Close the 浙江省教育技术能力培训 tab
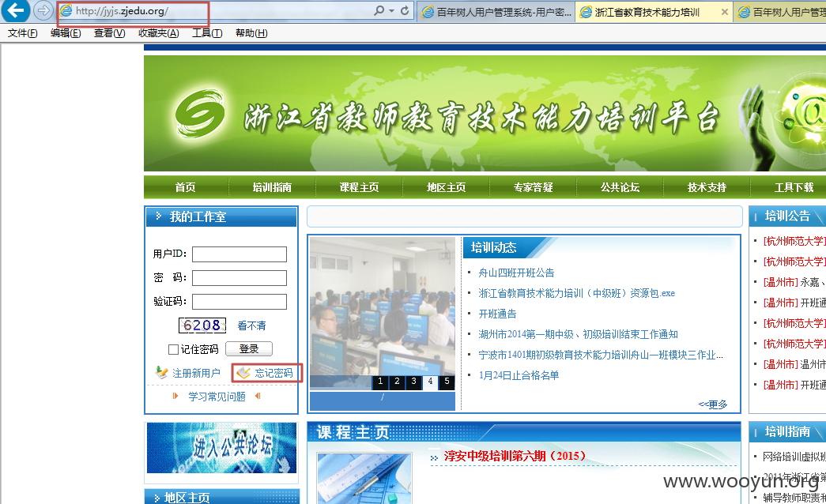Screen dimensions: 826x504 click(725, 12)
